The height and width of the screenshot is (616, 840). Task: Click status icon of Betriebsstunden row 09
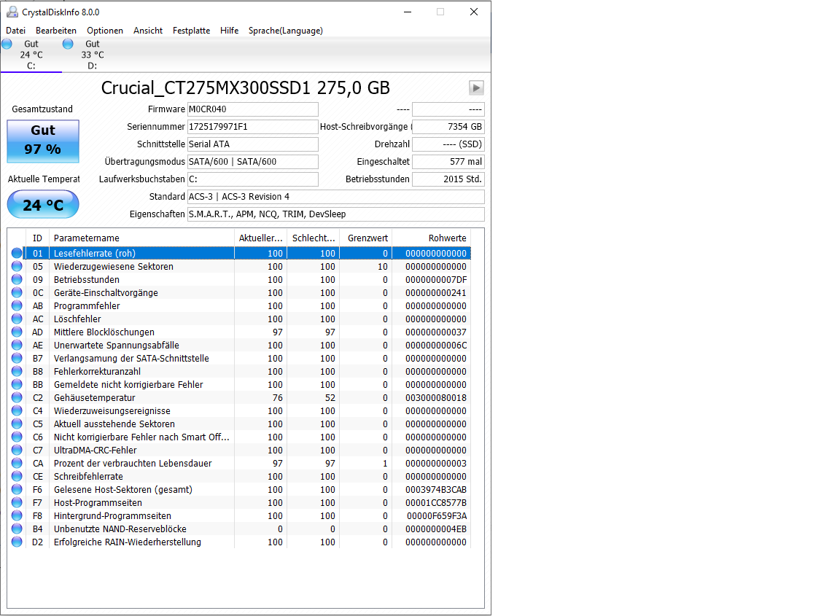tap(17, 280)
